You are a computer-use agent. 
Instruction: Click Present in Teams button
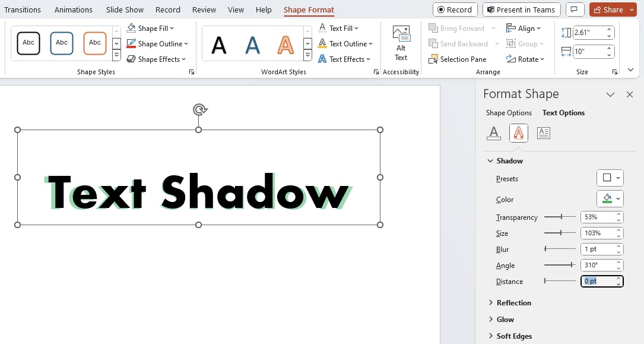(x=521, y=10)
